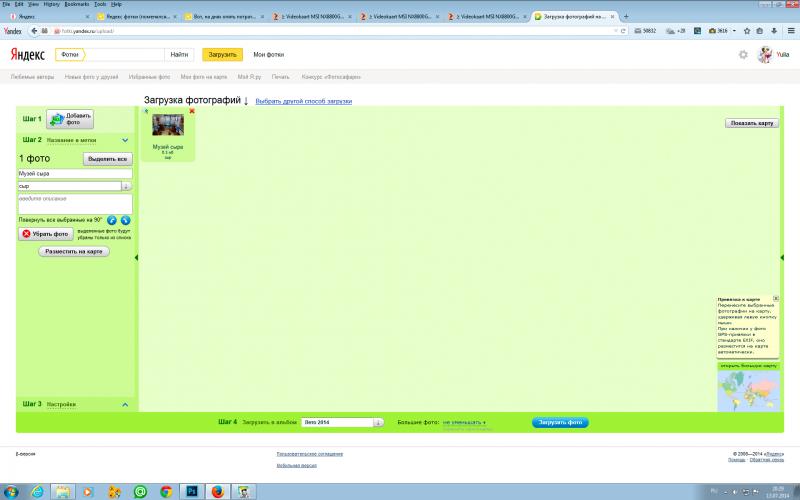Open the History menu
The height and width of the screenshot is (500, 800).
point(52,4)
